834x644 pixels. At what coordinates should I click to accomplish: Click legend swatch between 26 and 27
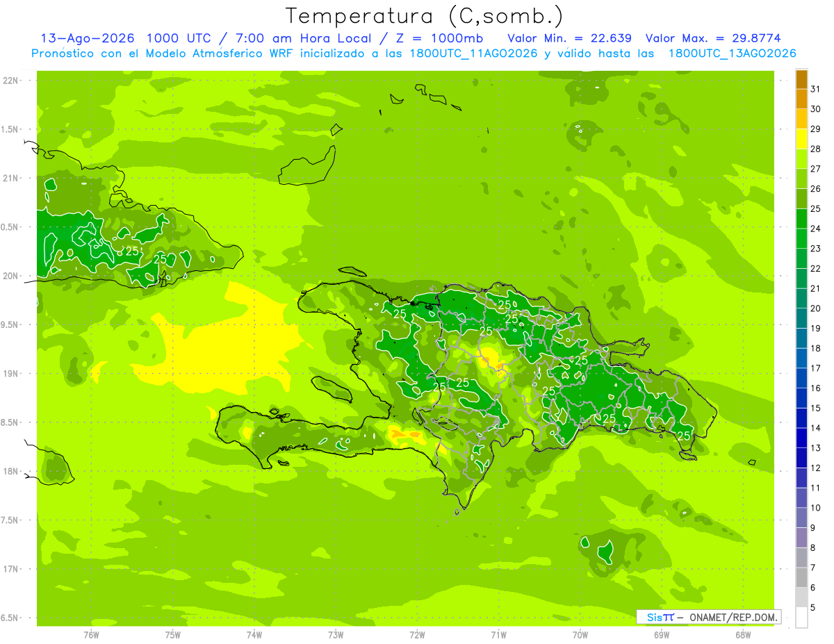(801, 179)
